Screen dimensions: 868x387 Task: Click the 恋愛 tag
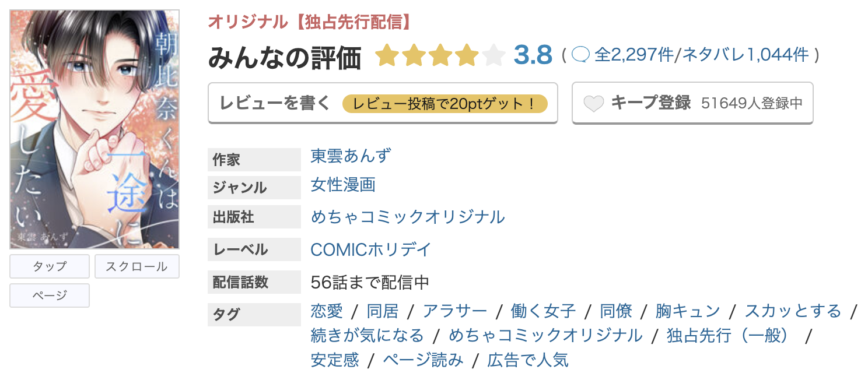(x=327, y=311)
